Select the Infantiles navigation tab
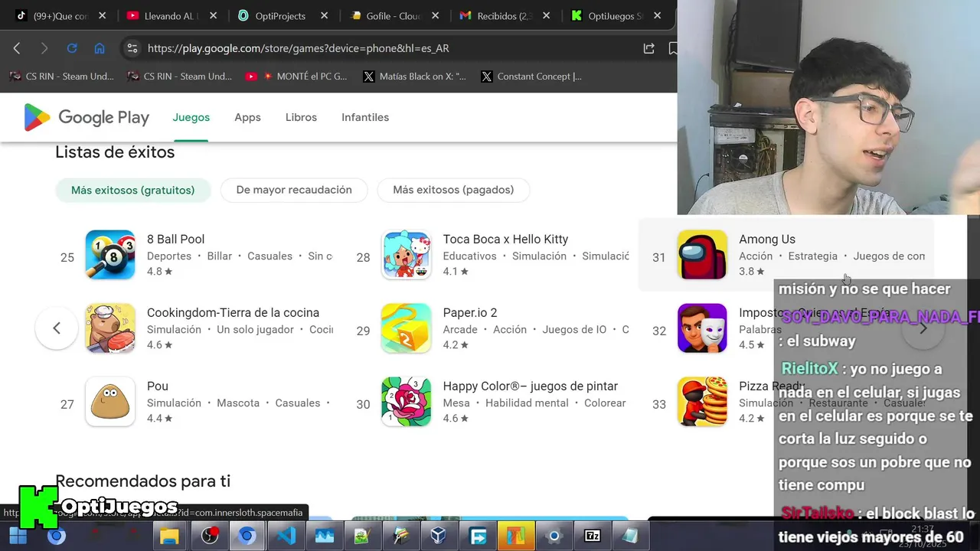Image resolution: width=980 pixels, height=551 pixels. [x=365, y=117]
